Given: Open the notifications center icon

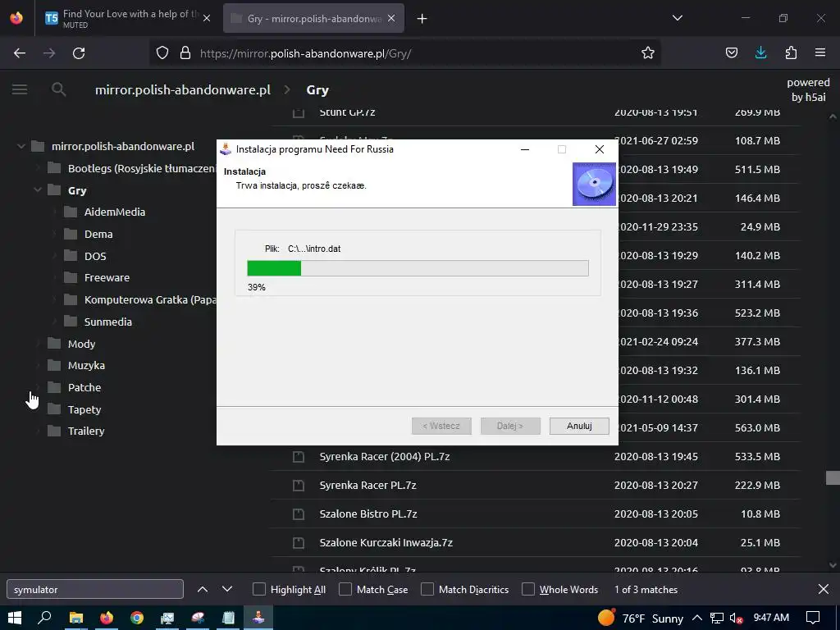Looking at the screenshot, I should click(x=813, y=618).
